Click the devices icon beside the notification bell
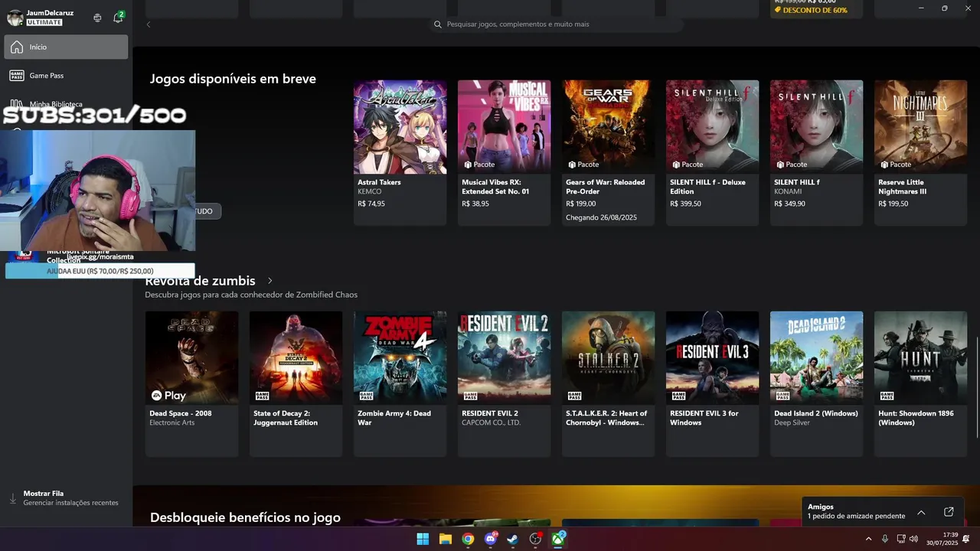This screenshot has width=980, height=551. [97, 18]
